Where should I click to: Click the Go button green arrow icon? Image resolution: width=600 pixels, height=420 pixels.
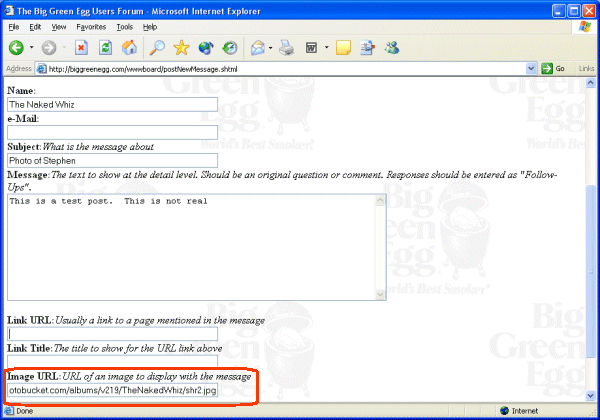(547, 68)
